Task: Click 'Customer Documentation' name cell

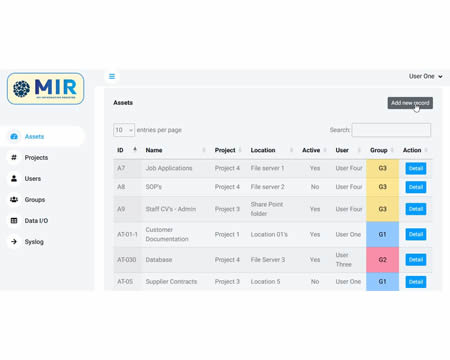Action: click(167, 234)
